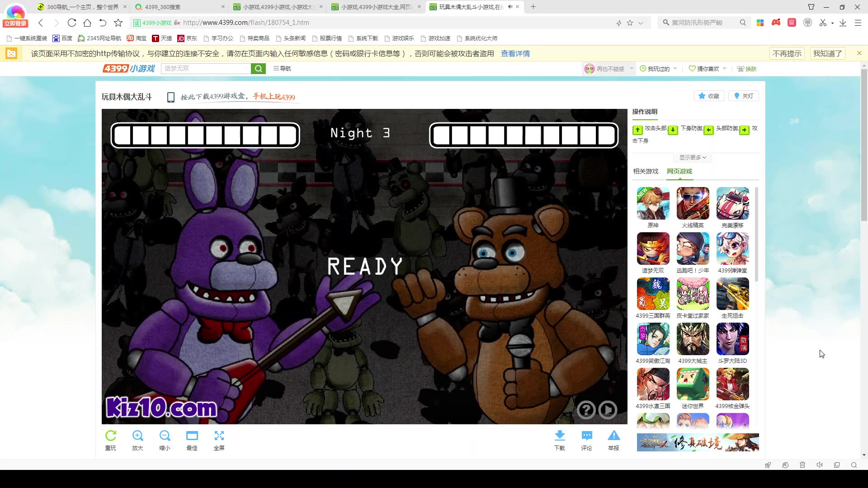The image size is (868, 488).
Task: Open the 游戏娱乐 bookmarks folder
Action: [x=399, y=38]
